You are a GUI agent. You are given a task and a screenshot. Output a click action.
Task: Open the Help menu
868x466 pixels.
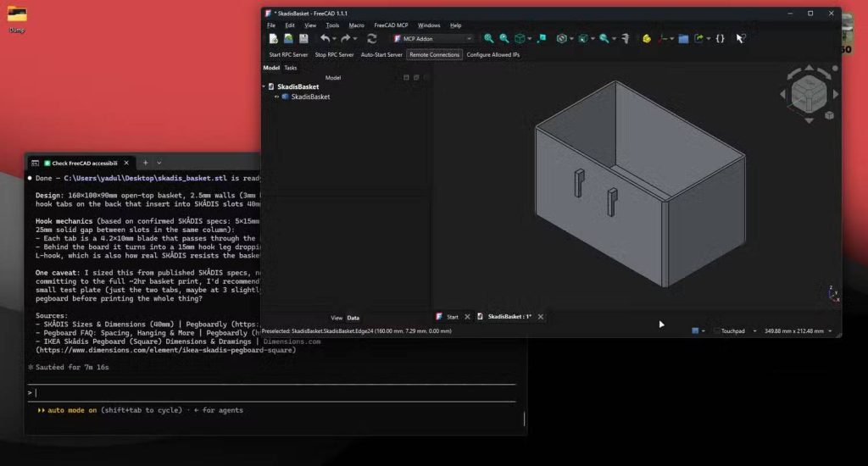[x=455, y=25]
